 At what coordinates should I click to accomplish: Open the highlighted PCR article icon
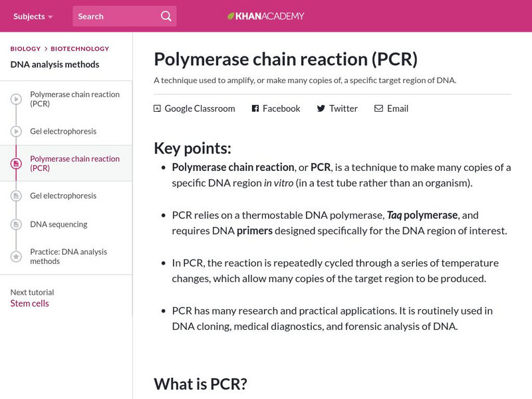(x=15, y=163)
